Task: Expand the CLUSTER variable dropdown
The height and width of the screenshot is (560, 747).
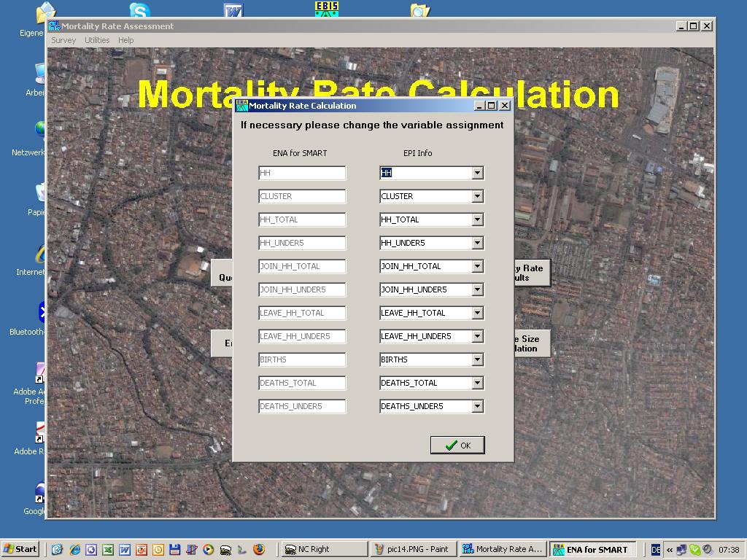Action: click(x=477, y=196)
